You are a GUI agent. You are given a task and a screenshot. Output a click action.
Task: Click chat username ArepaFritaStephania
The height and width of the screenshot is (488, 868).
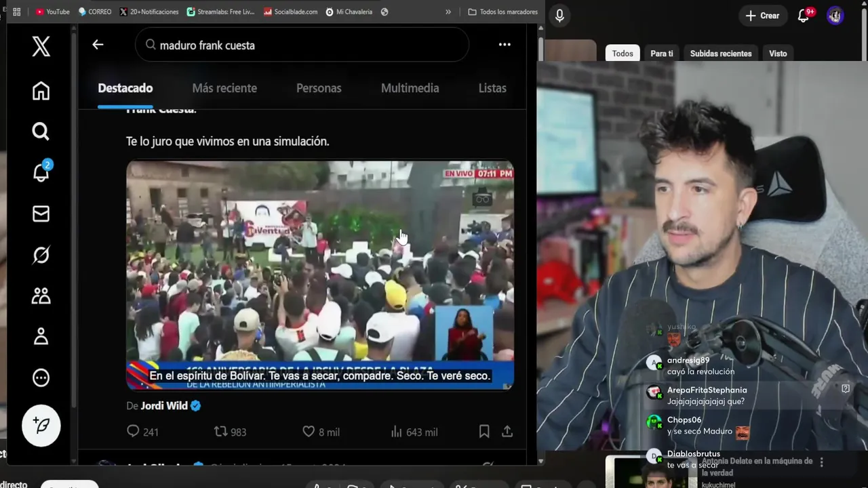[707, 390]
